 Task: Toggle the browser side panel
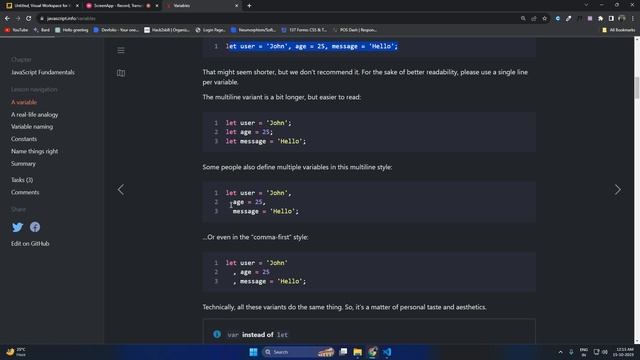coord(611,18)
